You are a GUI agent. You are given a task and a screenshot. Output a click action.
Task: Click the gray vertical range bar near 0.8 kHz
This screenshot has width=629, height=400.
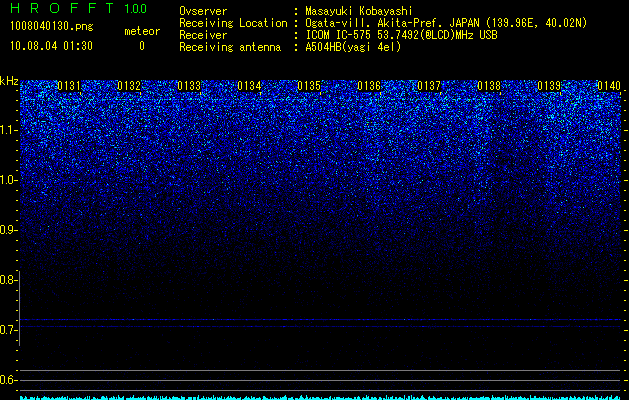[x=20, y=309]
